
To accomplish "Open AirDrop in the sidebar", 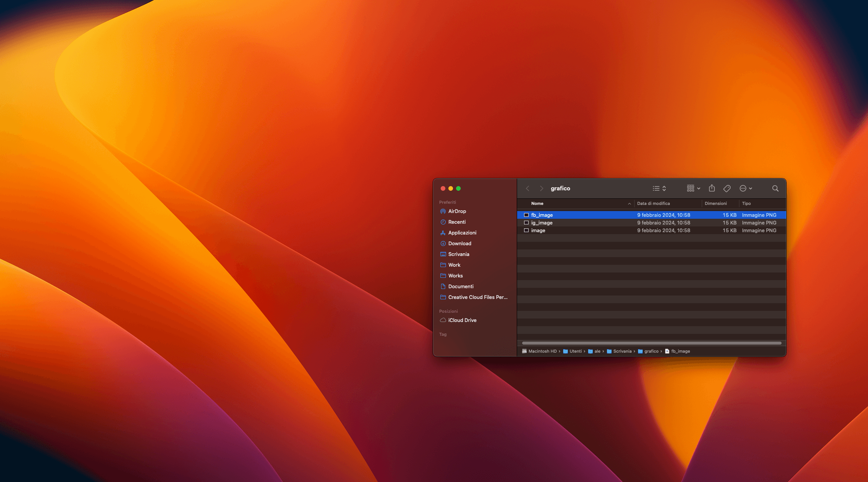I will (457, 211).
